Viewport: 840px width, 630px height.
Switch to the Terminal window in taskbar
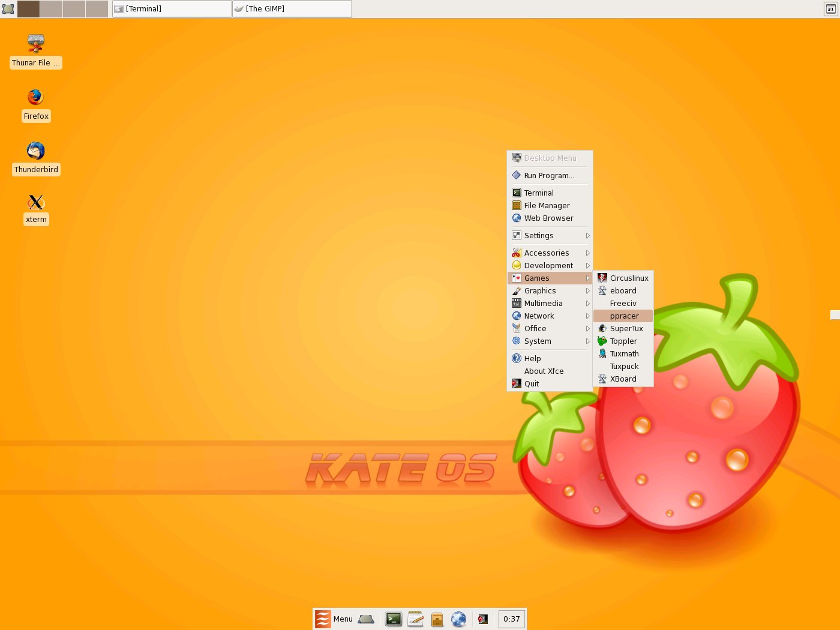pyautogui.click(x=172, y=8)
